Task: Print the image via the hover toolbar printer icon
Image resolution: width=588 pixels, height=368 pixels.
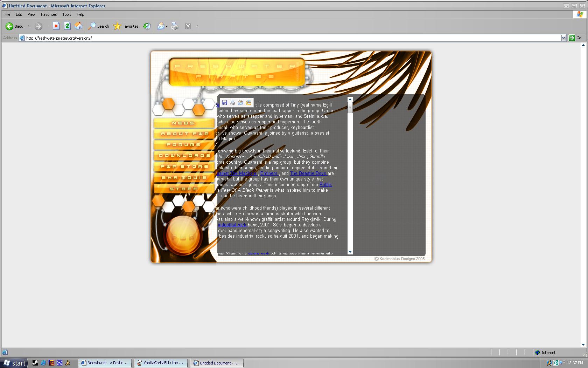Action: click(233, 102)
